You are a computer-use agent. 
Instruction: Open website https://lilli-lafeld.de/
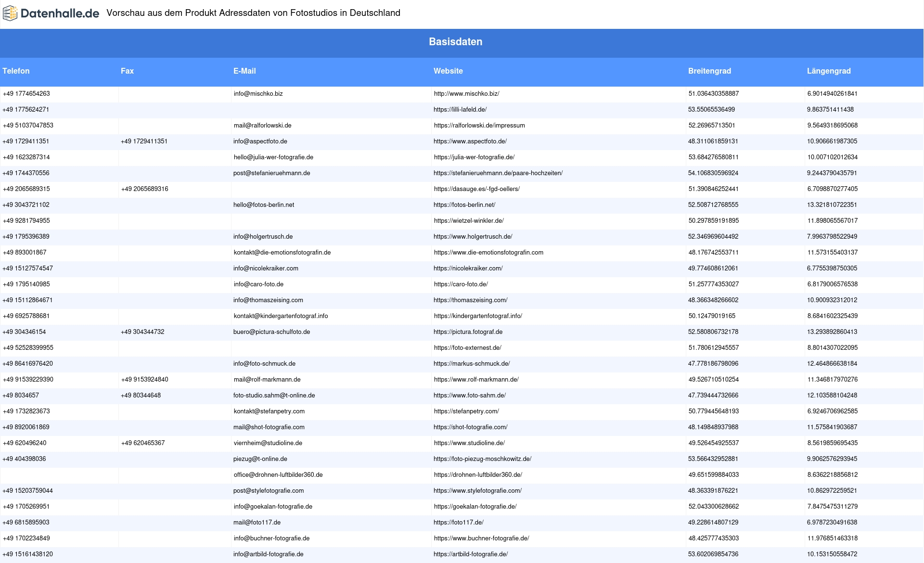(460, 110)
